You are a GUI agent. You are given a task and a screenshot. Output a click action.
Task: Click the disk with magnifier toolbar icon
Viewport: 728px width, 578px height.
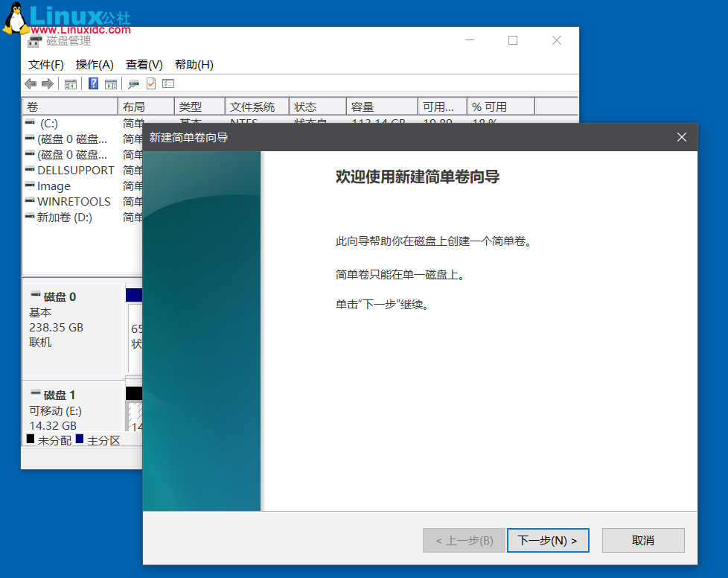134,84
